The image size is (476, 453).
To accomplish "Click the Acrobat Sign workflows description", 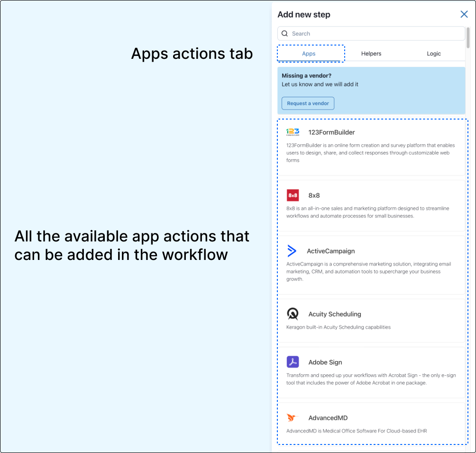I will 371,379.
